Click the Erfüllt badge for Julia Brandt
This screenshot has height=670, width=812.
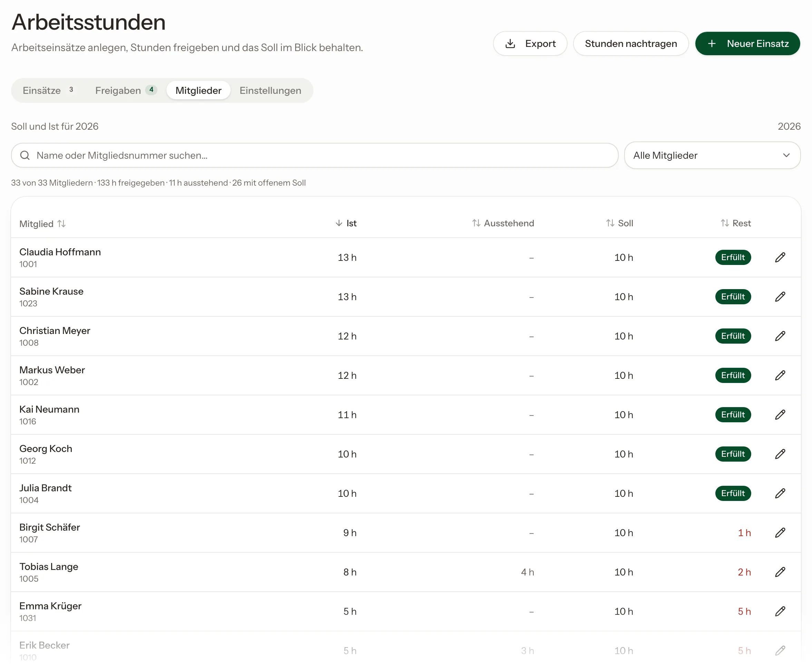733,494
